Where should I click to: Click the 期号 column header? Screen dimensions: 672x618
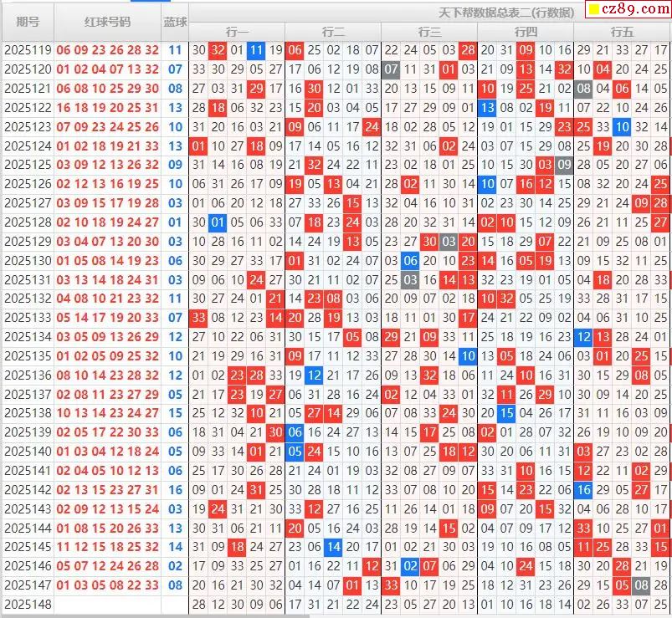click(x=27, y=22)
